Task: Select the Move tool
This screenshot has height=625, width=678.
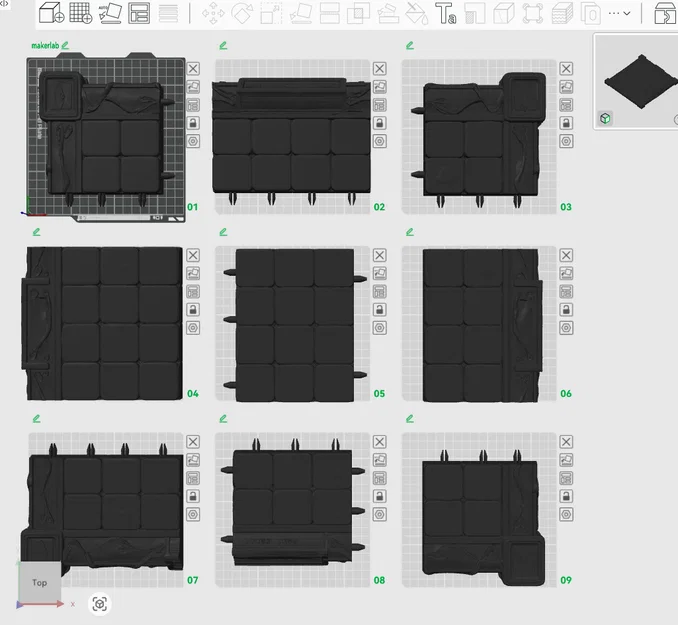Action: point(213,13)
